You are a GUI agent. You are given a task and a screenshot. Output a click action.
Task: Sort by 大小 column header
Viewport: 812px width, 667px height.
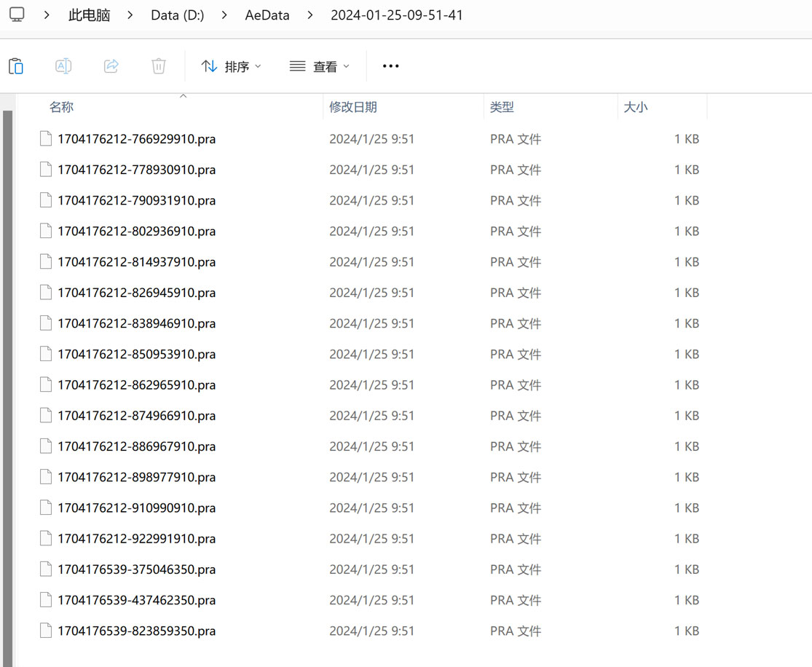(636, 107)
